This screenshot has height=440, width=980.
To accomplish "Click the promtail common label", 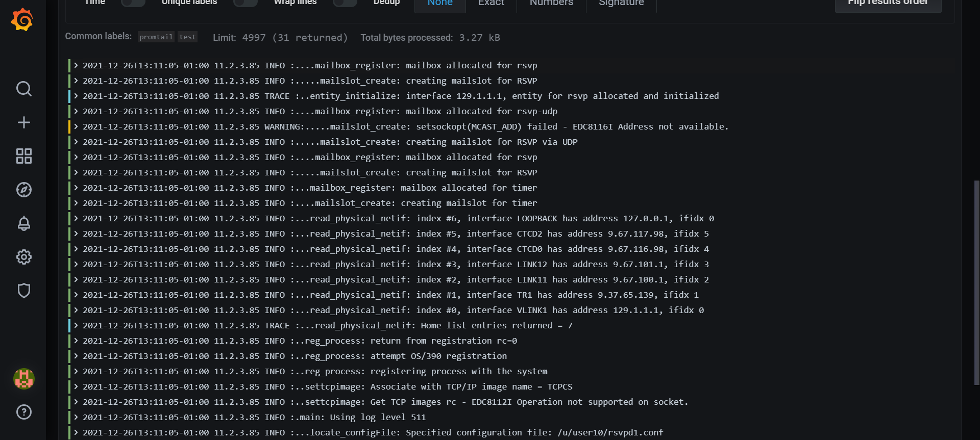I will [x=156, y=37].
